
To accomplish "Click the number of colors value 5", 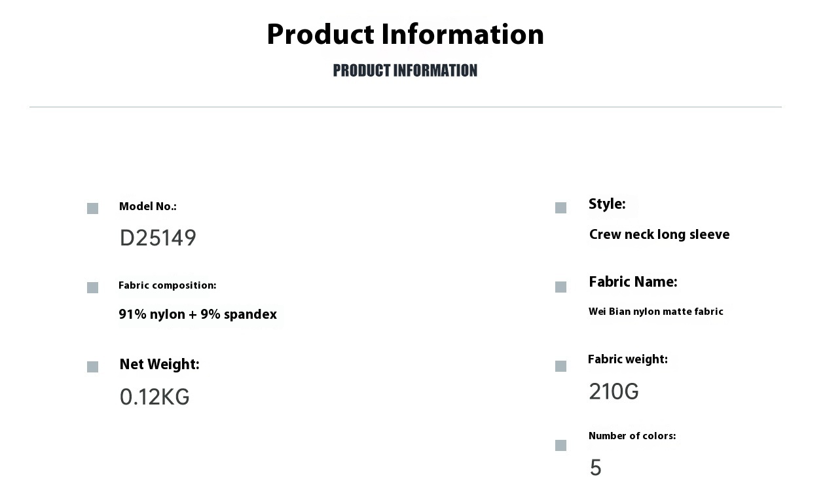I will [x=595, y=469].
